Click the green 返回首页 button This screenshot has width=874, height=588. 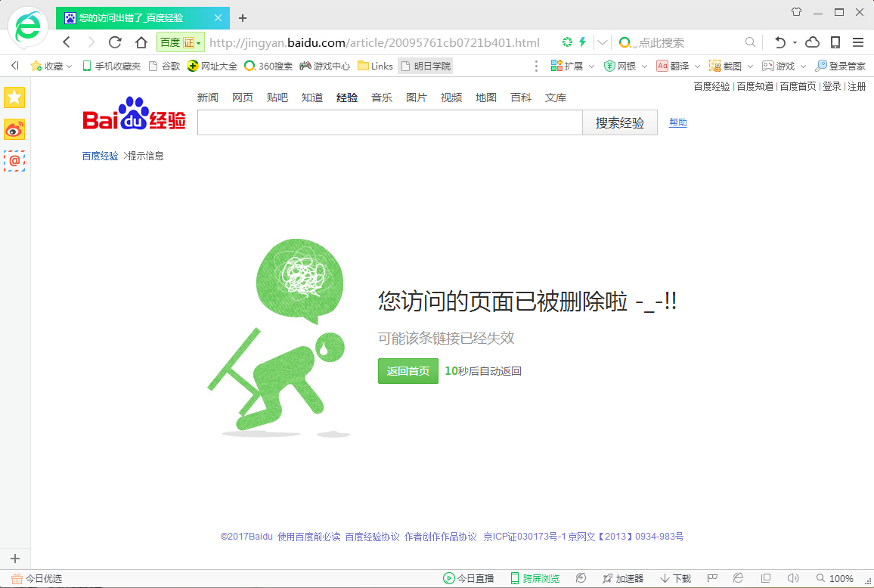pos(408,371)
